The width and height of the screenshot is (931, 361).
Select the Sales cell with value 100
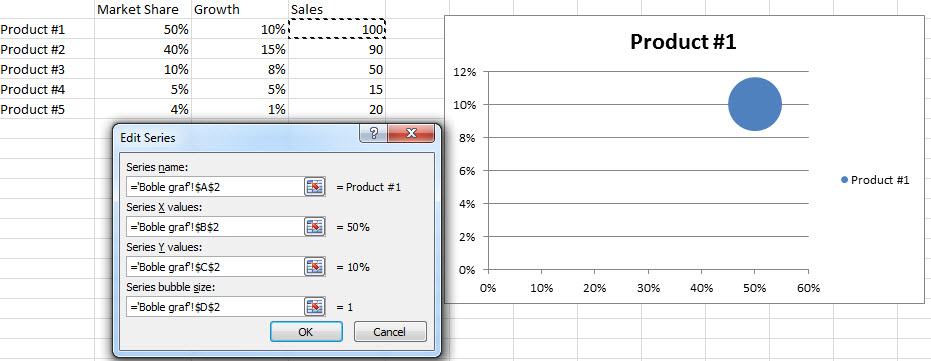click(337, 29)
